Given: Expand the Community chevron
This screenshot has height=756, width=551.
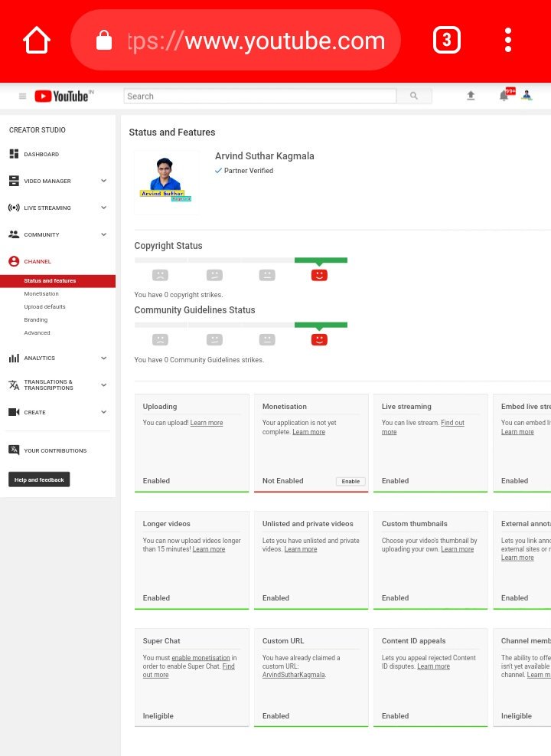Looking at the screenshot, I should (x=103, y=234).
